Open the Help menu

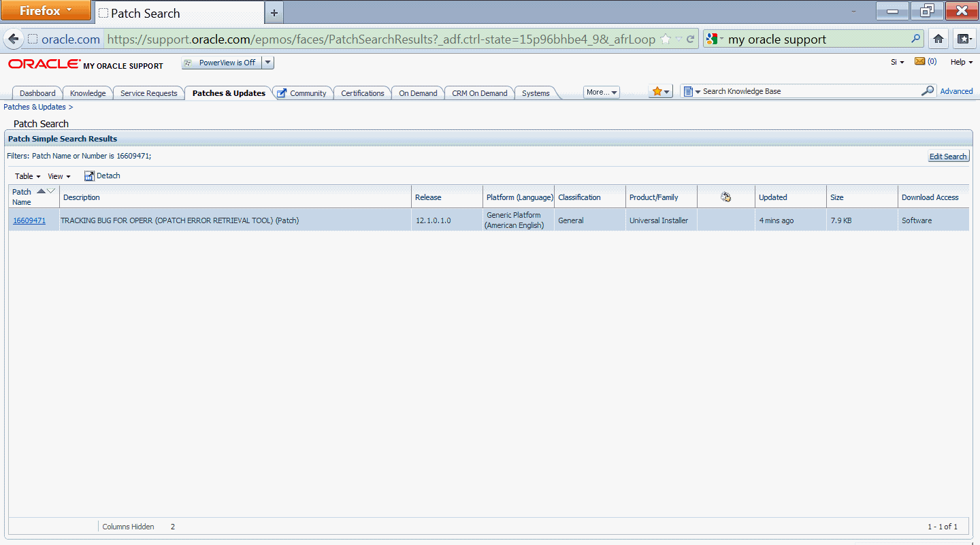tap(961, 62)
